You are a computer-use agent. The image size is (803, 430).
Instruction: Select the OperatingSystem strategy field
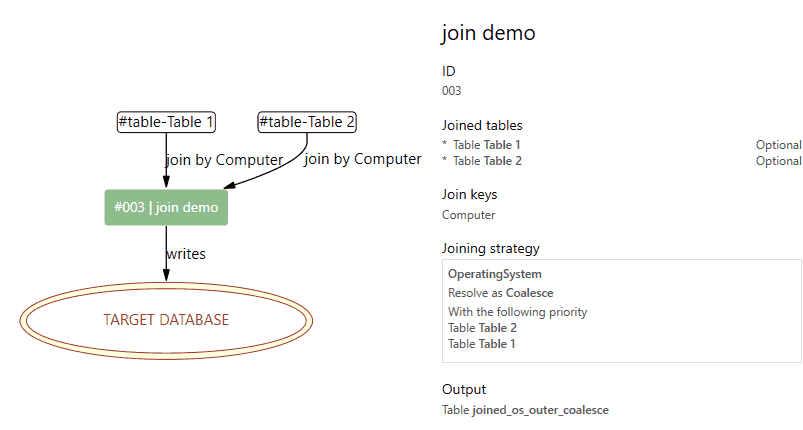(x=494, y=274)
